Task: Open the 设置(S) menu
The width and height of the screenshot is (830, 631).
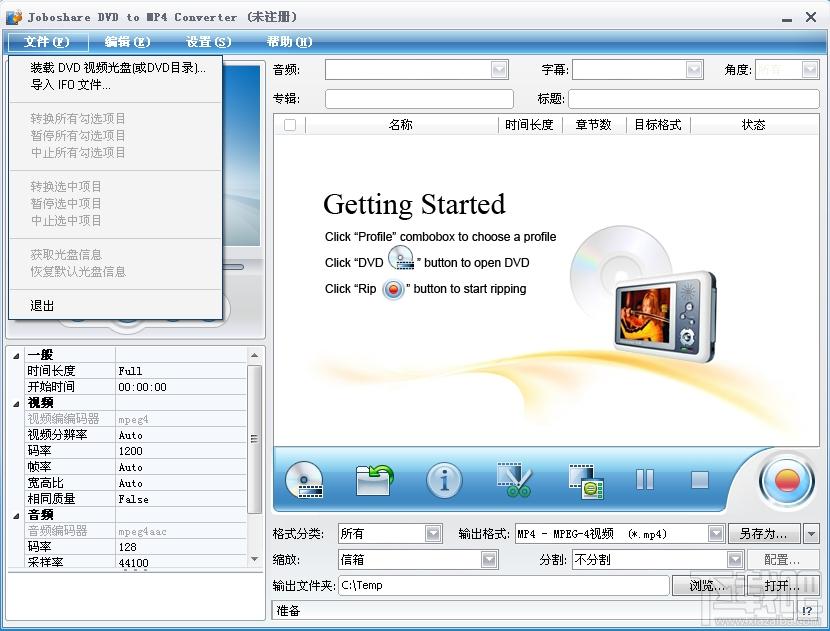Action: [209, 42]
